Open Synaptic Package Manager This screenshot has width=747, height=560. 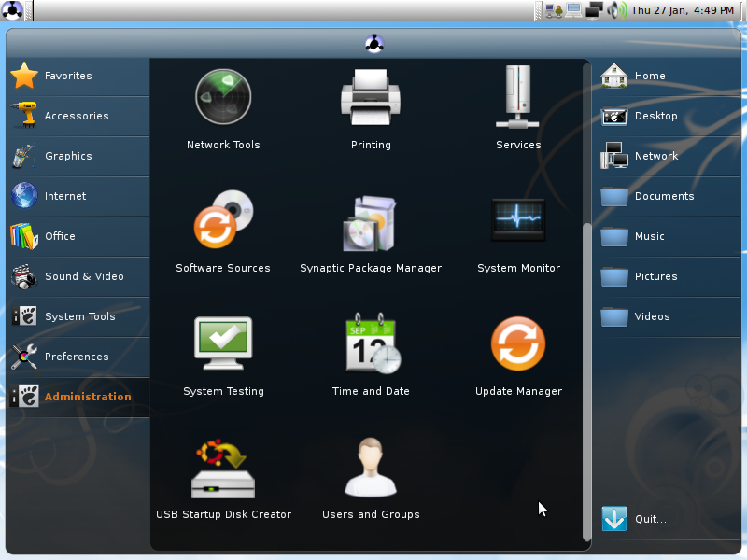(371, 224)
